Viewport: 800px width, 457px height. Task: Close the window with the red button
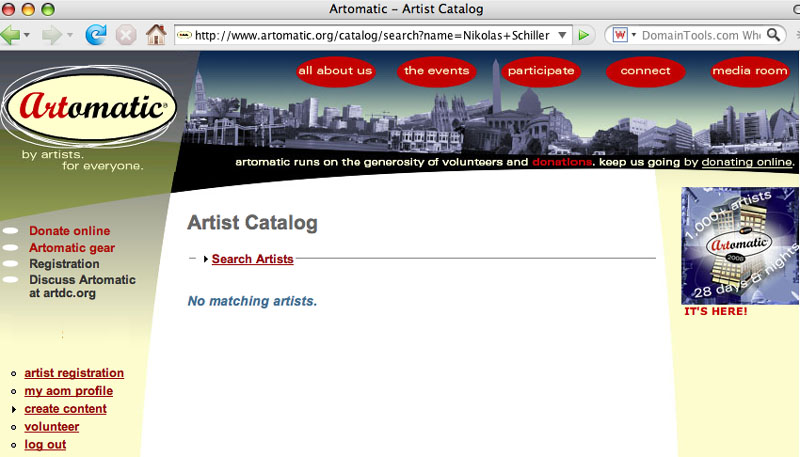click(9, 9)
